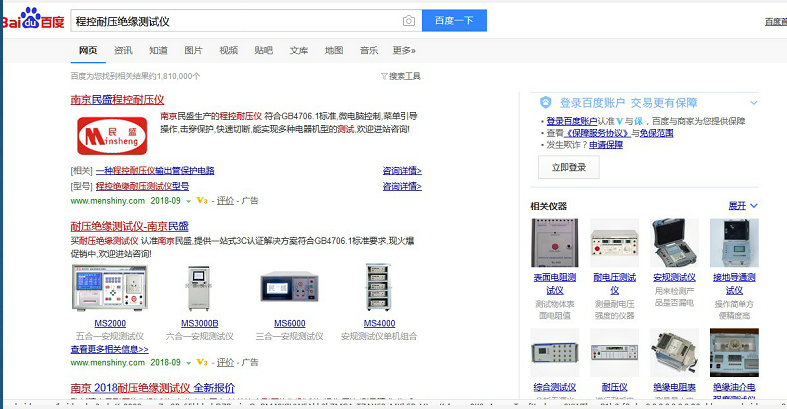The height and width of the screenshot is (409, 787).
Task: Switch to the 图片 tab
Action: [x=193, y=50]
